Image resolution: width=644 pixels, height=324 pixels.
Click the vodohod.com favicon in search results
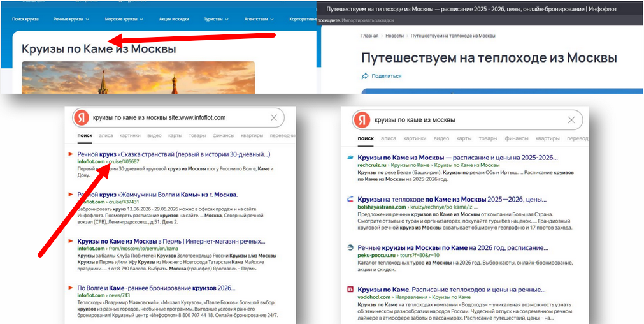point(350,289)
